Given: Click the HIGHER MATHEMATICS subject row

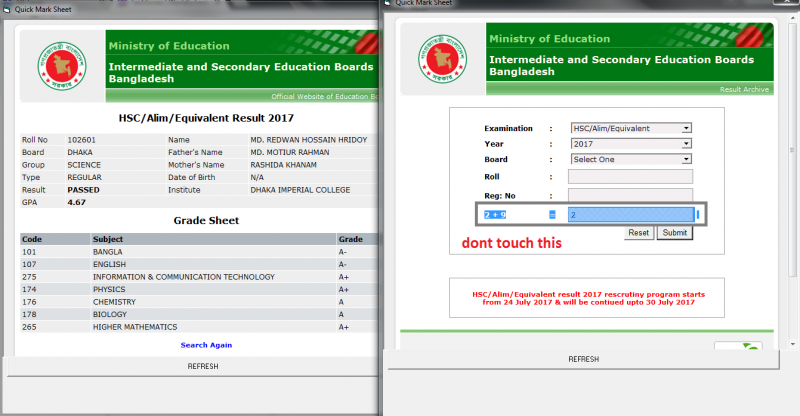Looking at the screenshot, I should click(x=199, y=327).
